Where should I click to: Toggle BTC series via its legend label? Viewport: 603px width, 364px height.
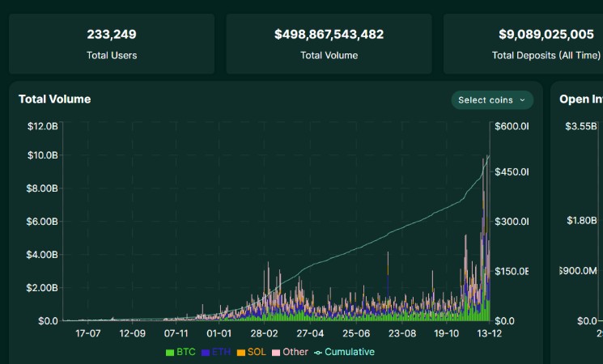pos(185,353)
